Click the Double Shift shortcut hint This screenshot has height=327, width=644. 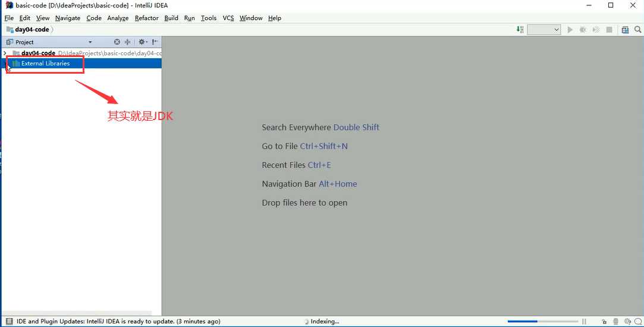coord(356,127)
